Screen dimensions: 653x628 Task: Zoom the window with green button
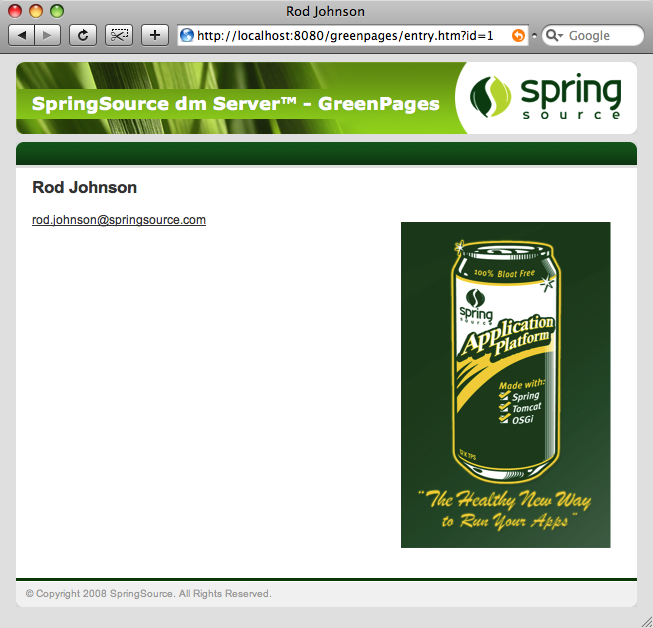coord(57,11)
